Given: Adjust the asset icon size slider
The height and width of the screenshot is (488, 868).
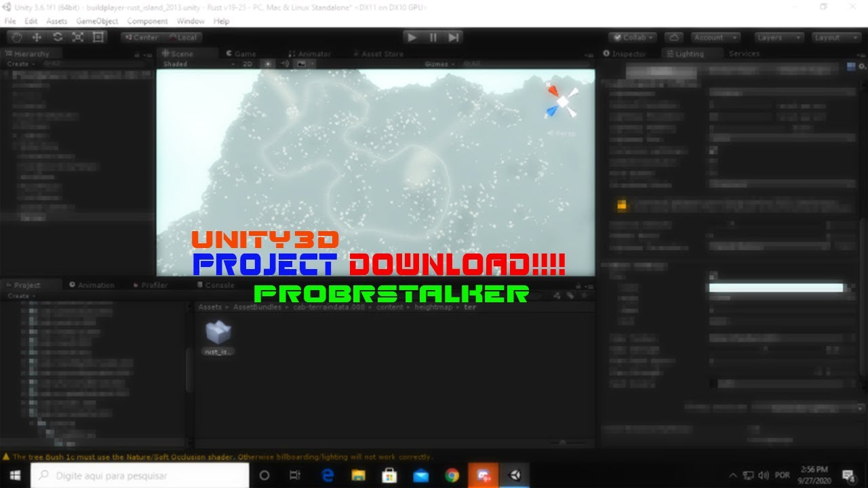Looking at the screenshot, I should point(562,442).
